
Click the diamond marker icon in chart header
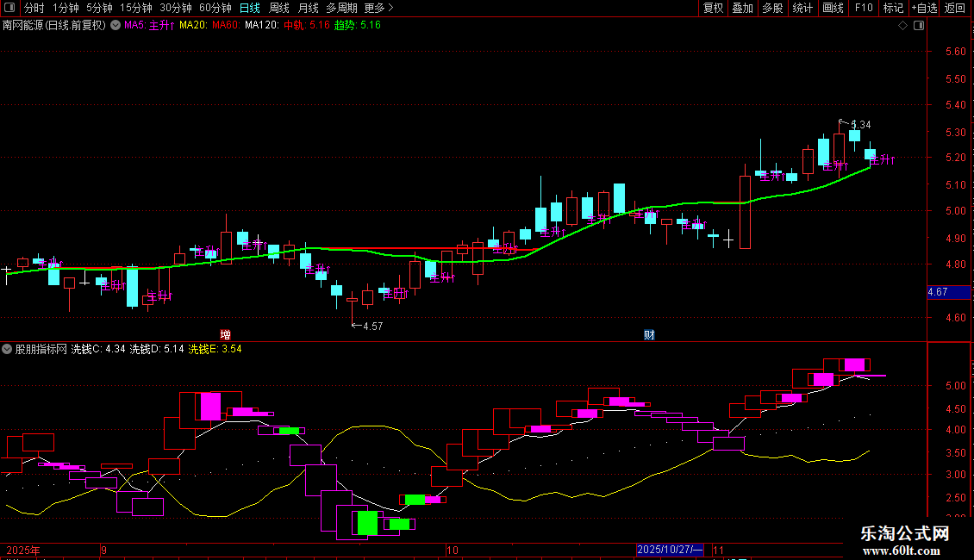point(903,26)
